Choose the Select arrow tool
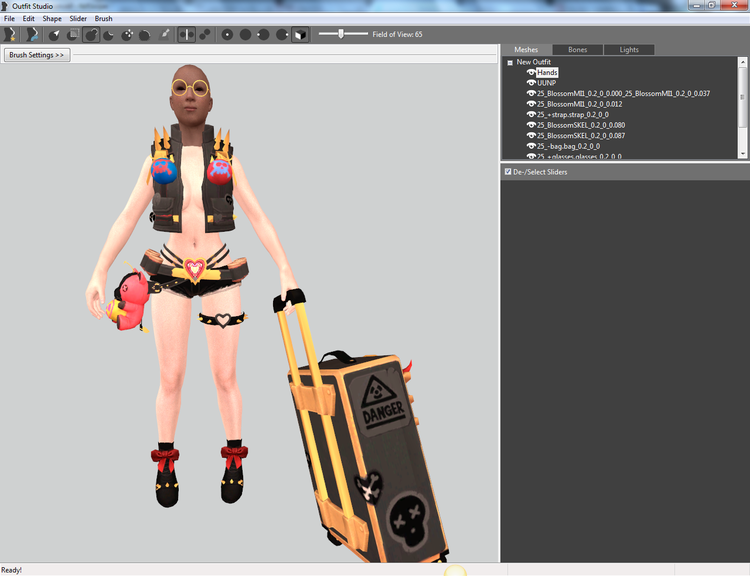This screenshot has height=576, width=750. coord(54,34)
